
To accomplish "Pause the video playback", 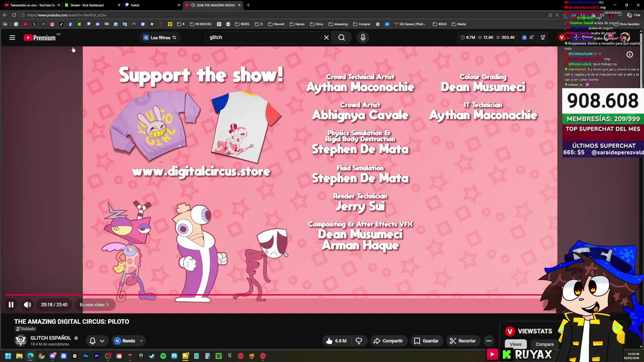I will [x=11, y=305].
